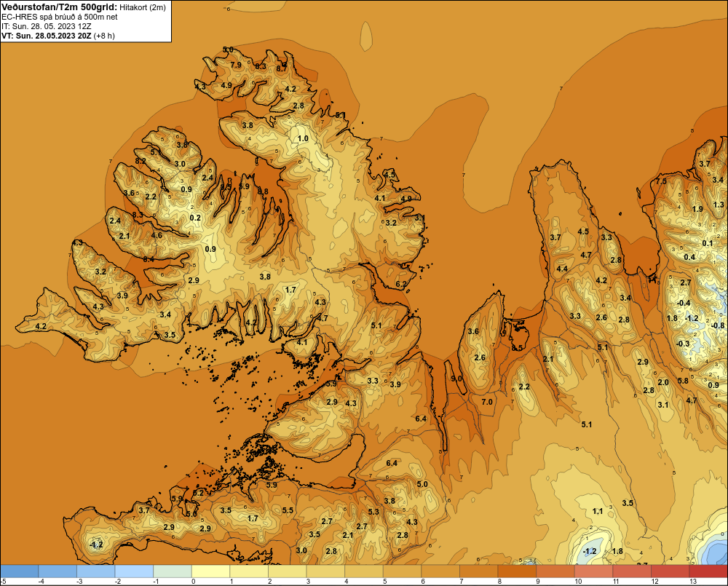Select the '4.6' temperature value
Viewport: 728px width, 586px height.
click(x=157, y=235)
